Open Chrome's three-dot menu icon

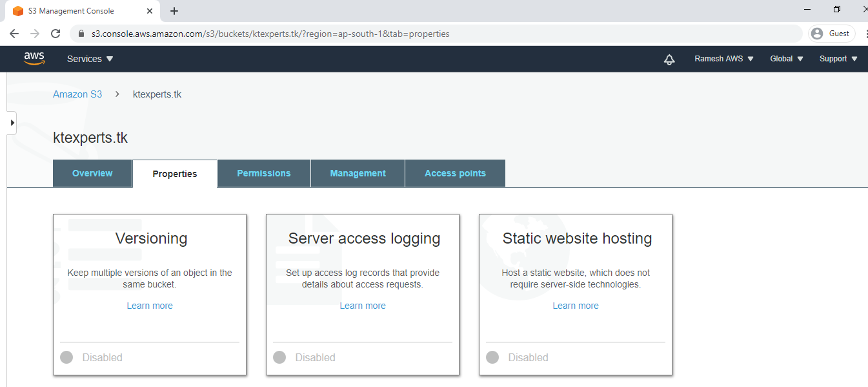pyautogui.click(x=865, y=34)
